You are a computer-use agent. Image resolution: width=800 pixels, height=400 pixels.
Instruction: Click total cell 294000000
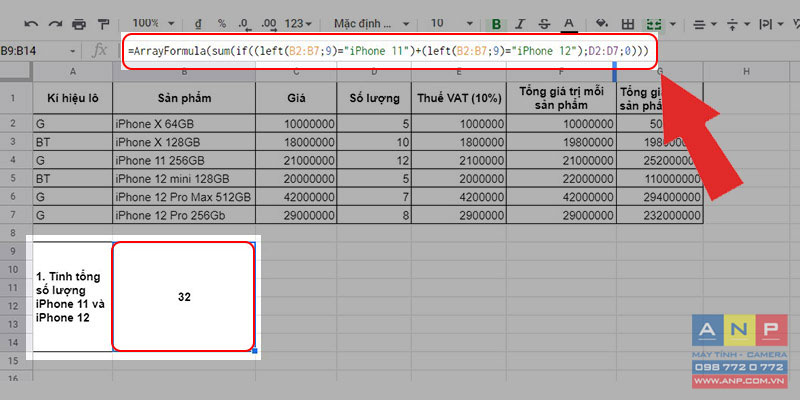(660, 197)
